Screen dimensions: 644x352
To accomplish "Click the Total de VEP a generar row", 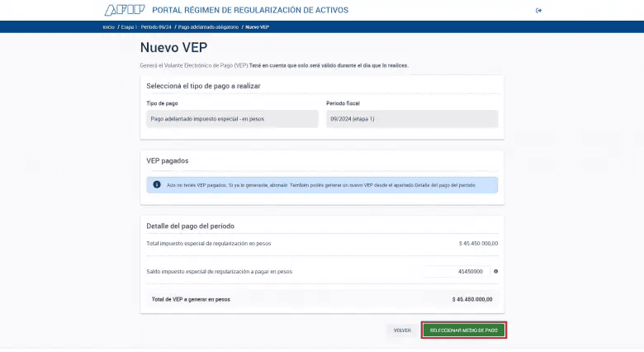I will tap(322, 299).
